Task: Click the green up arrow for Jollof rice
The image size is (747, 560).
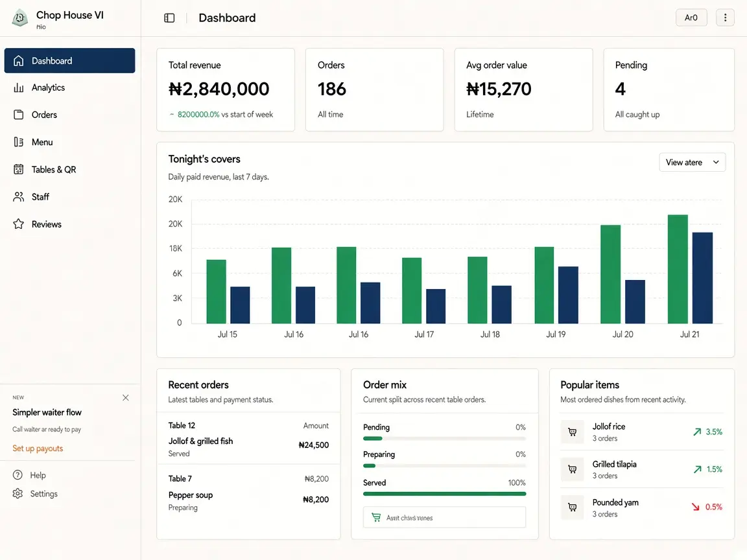Action: [697, 432]
